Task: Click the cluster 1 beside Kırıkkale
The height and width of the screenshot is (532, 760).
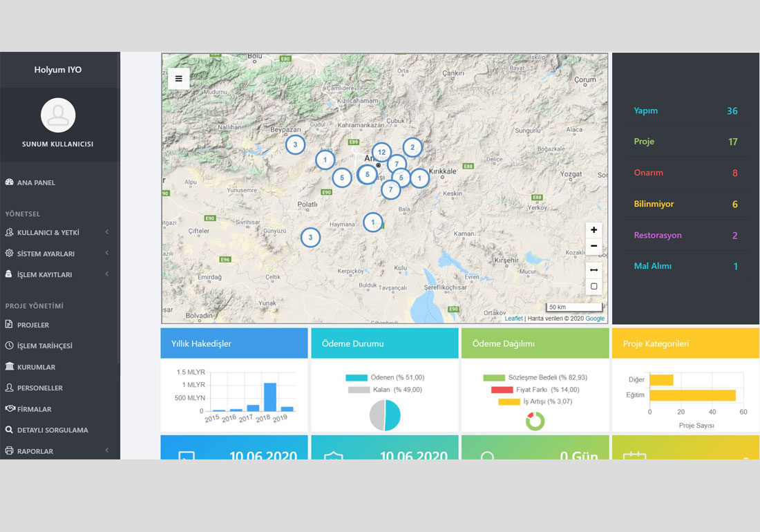Action: click(420, 178)
